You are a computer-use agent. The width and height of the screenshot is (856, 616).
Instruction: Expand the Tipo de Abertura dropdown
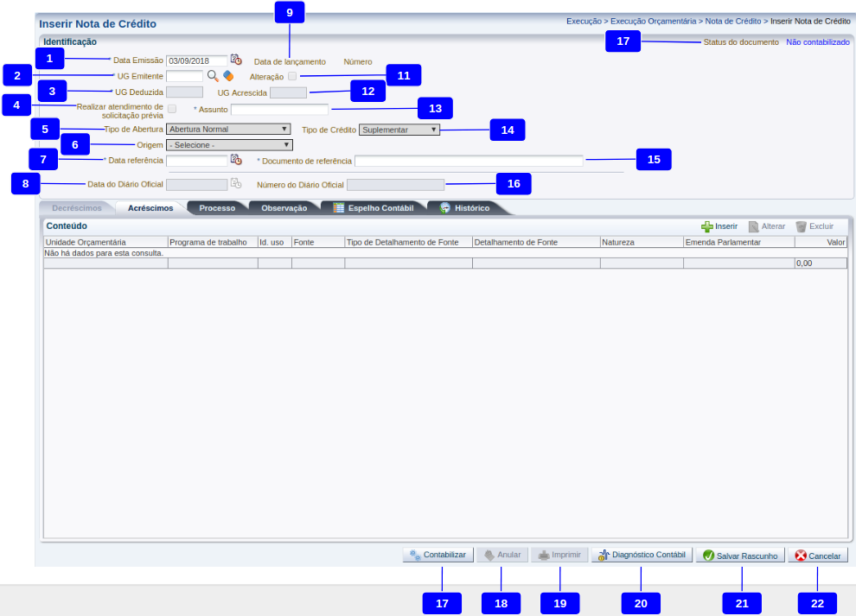pos(228,129)
